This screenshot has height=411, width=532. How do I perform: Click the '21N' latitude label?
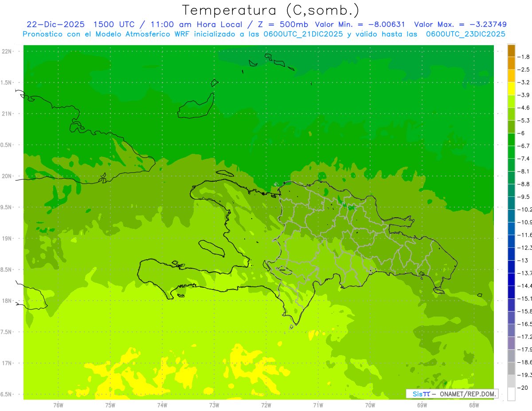tap(7, 114)
